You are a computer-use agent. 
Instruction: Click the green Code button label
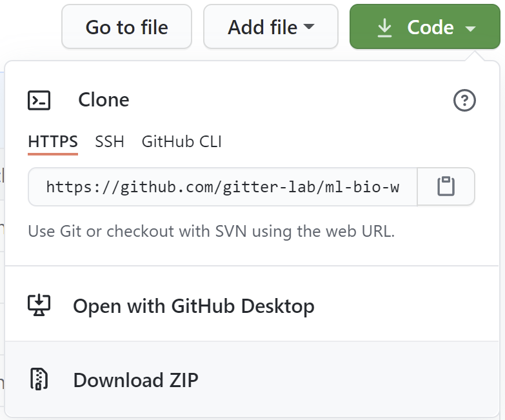[430, 27]
